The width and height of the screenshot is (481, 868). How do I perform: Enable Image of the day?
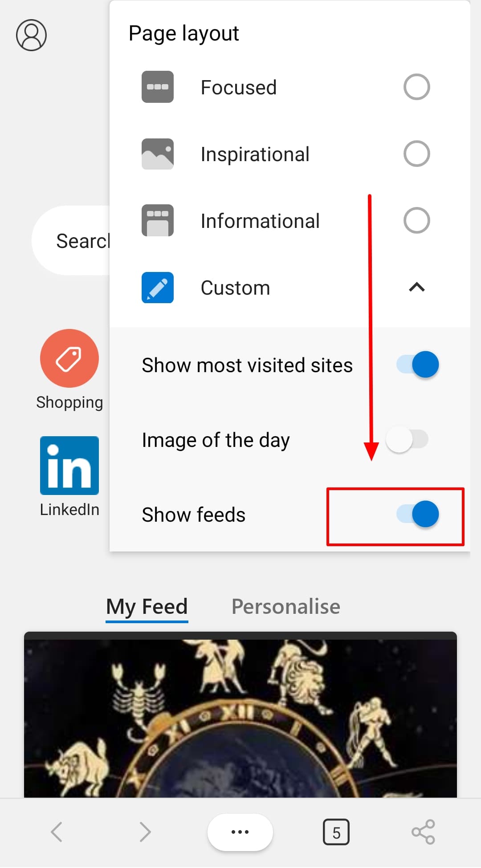pos(406,439)
